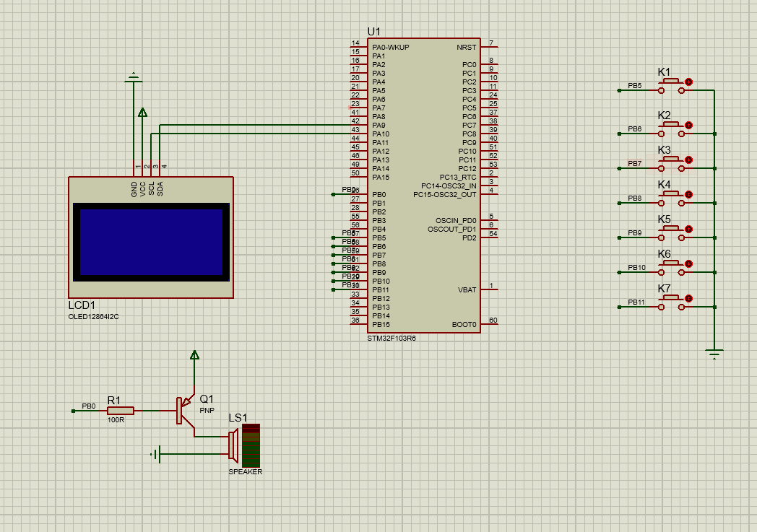757x532 pixels.
Task: Toggle the red latch dot on K2
Action: (689, 126)
